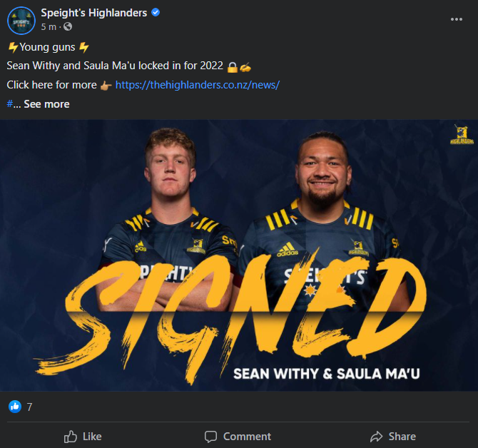Toggle Like on this post

(83, 437)
